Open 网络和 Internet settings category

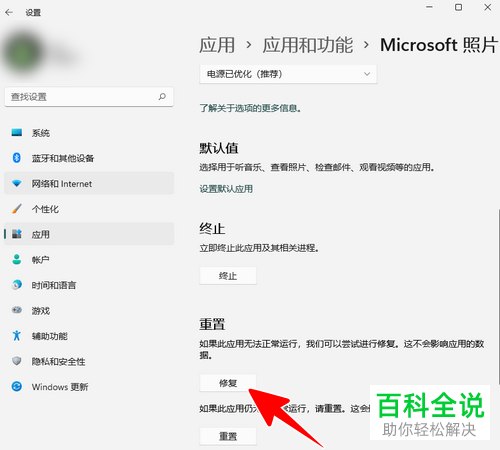(89, 183)
